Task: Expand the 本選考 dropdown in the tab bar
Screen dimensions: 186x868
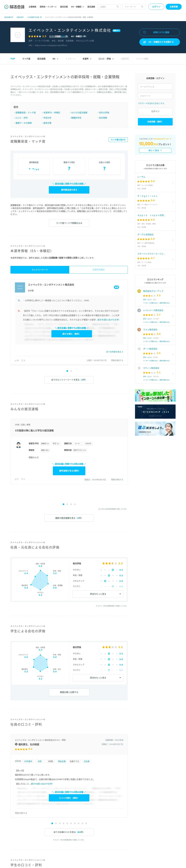Action: [x=87, y=59]
